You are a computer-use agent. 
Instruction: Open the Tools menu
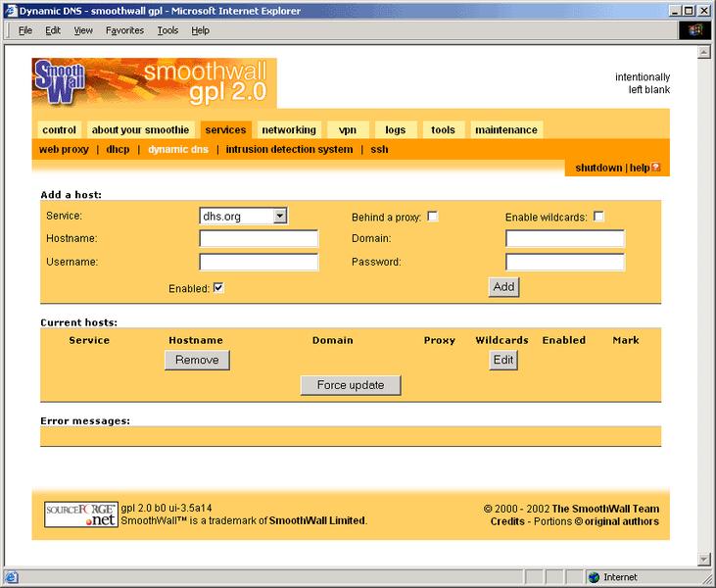167,30
